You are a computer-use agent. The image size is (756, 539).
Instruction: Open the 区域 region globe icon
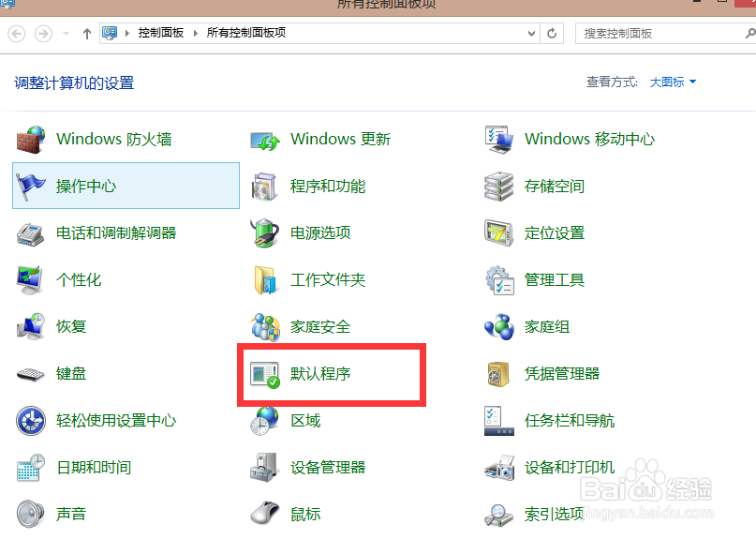(264, 421)
